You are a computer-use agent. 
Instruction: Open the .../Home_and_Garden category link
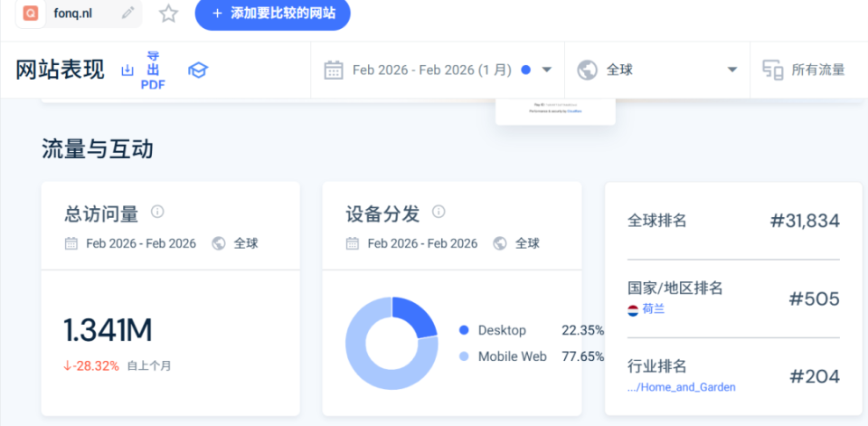click(682, 387)
